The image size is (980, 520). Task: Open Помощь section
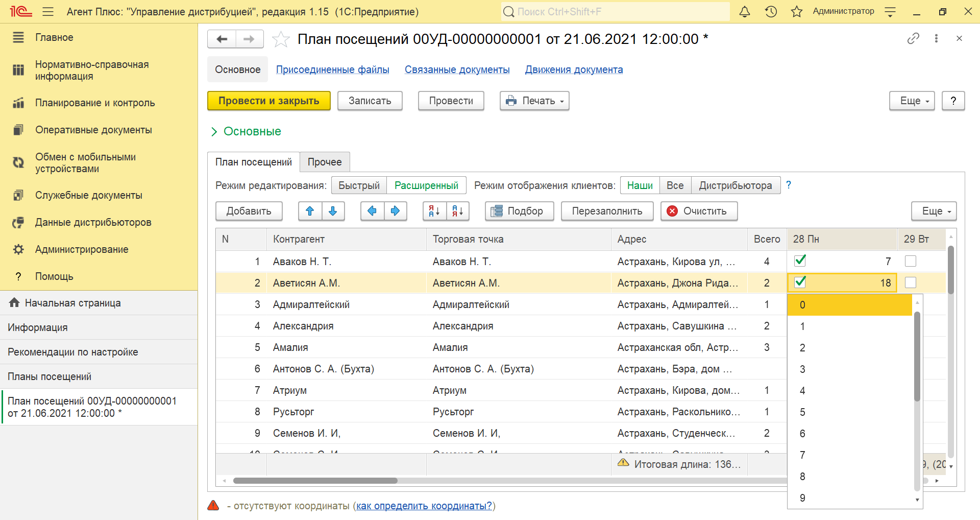pos(99,276)
